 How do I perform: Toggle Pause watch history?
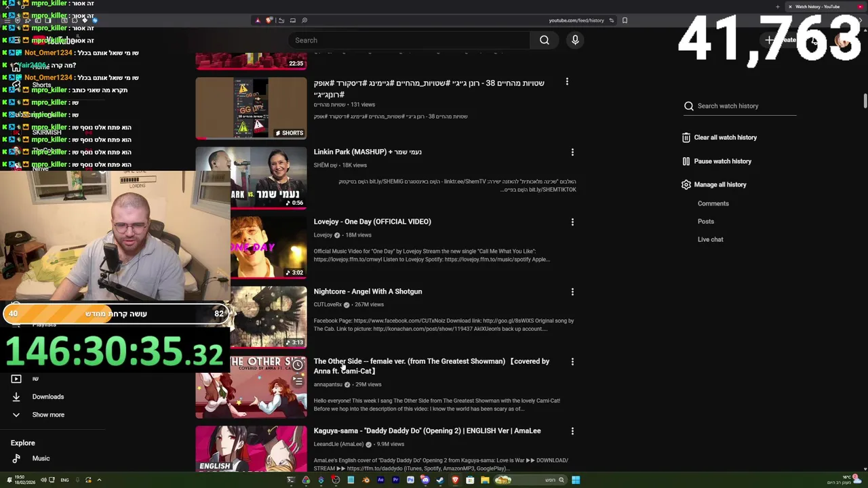coord(717,161)
